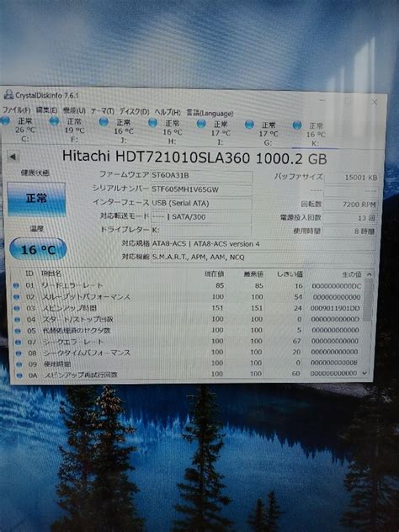Click the previous disk arrow button
Screen dimensions: 399x532
point(13,157)
